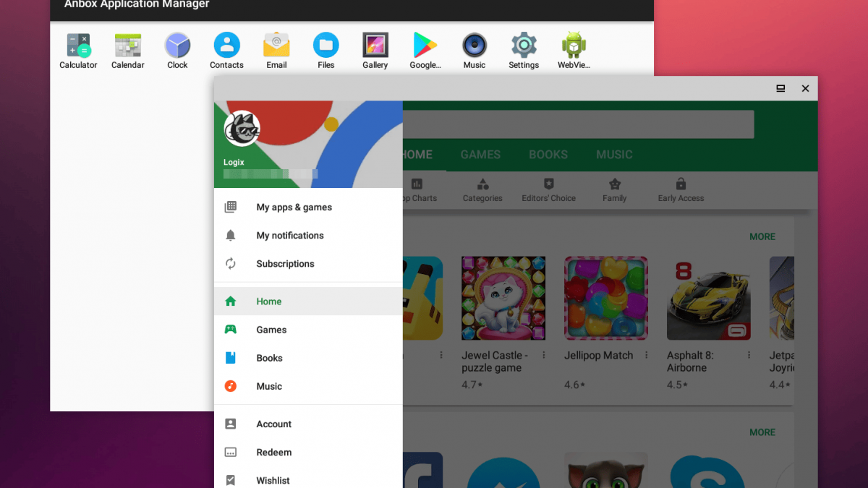Switch to the MUSIC tab
Screen dimensions: 868x488
(614, 155)
